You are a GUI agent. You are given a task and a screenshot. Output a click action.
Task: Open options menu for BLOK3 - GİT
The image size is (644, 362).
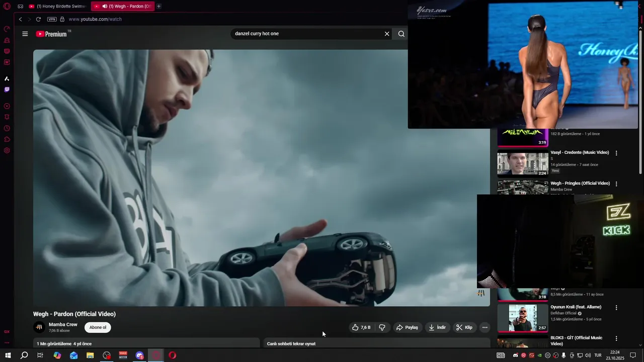[616, 338]
